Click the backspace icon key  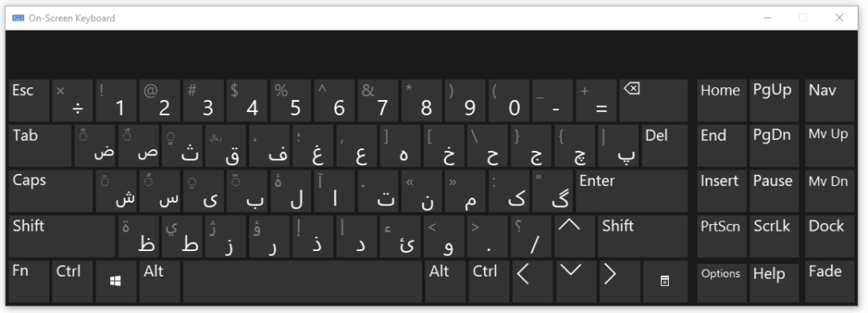click(x=654, y=101)
